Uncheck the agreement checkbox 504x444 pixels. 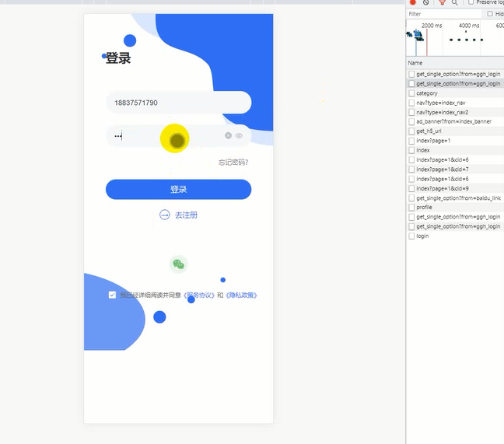coord(112,295)
